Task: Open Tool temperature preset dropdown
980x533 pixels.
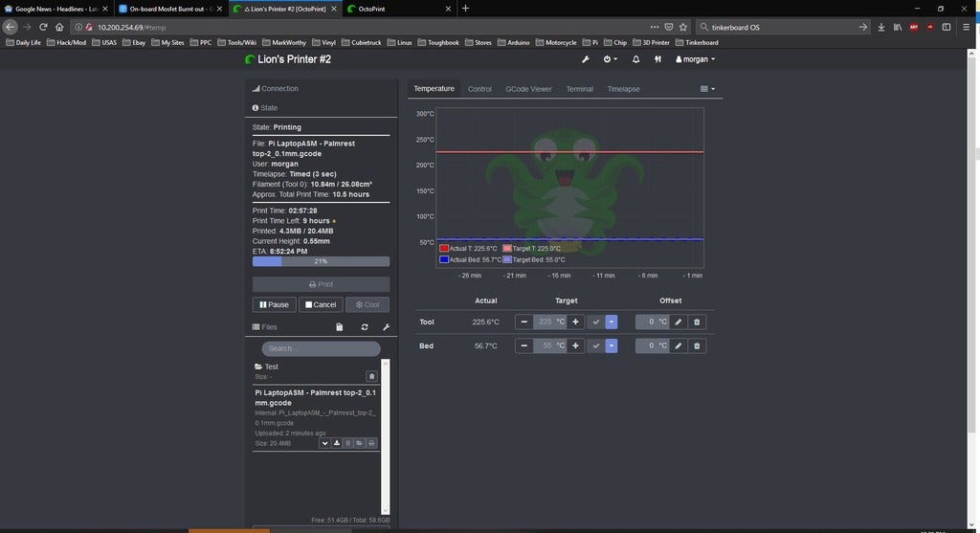Action: coord(612,322)
